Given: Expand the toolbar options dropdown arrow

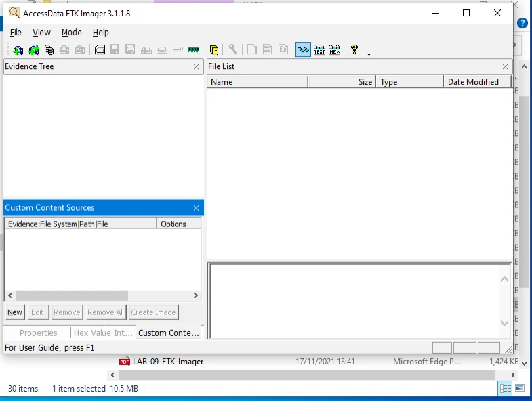Looking at the screenshot, I should pyautogui.click(x=369, y=54).
